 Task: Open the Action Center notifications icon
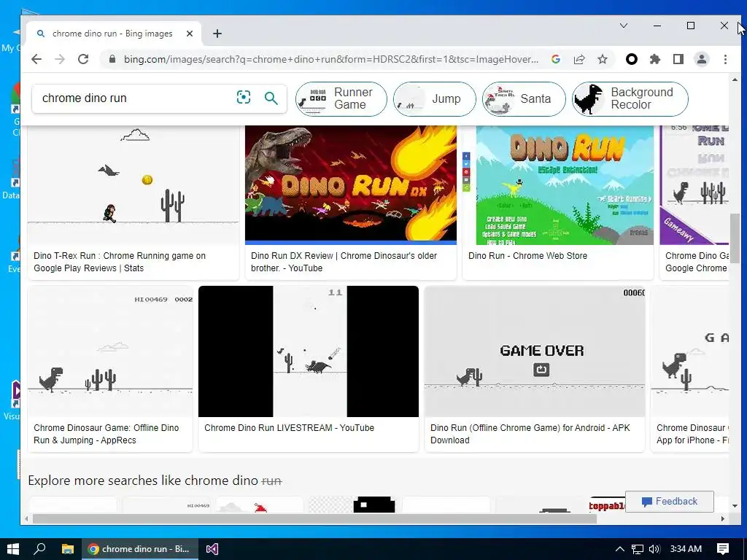pyautogui.click(x=723, y=549)
